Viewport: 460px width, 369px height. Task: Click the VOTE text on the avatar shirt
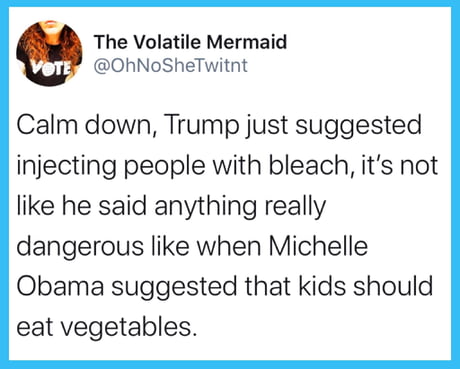pyautogui.click(x=52, y=68)
